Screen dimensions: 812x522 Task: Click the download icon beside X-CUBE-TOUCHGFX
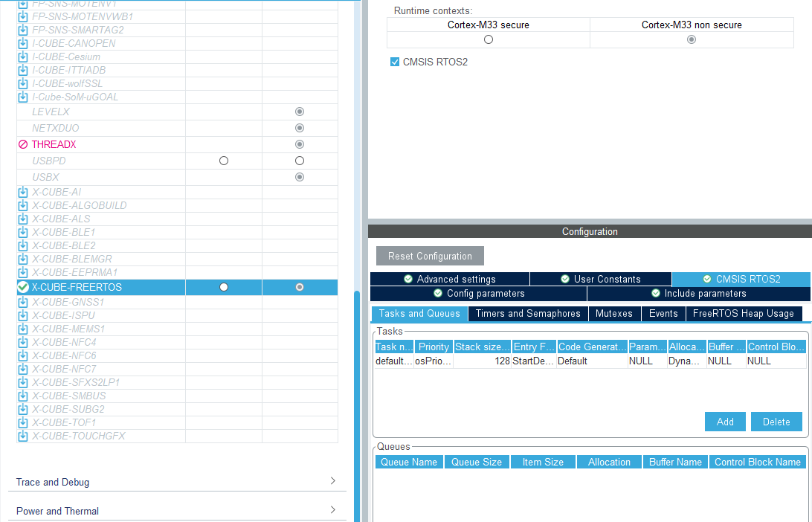pyautogui.click(x=22, y=436)
